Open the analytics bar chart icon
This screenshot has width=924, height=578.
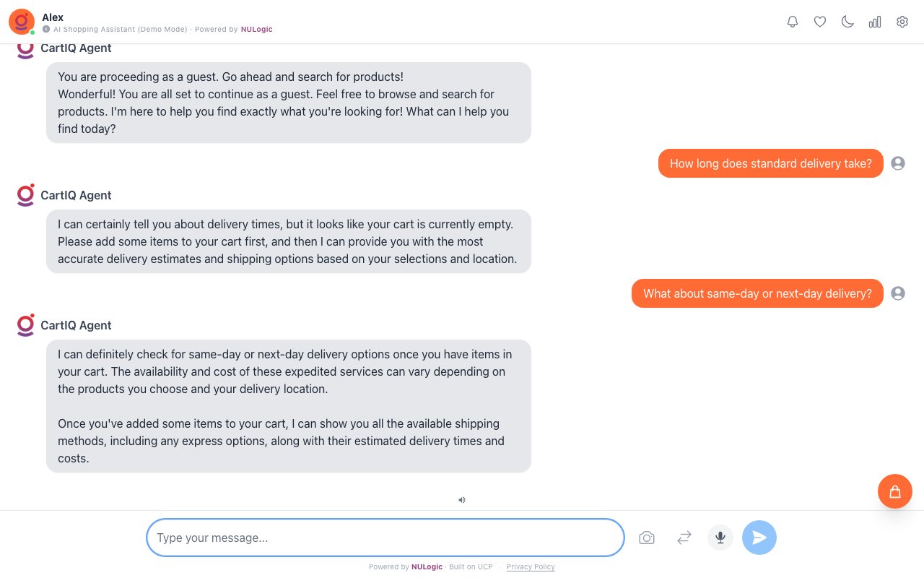(875, 22)
